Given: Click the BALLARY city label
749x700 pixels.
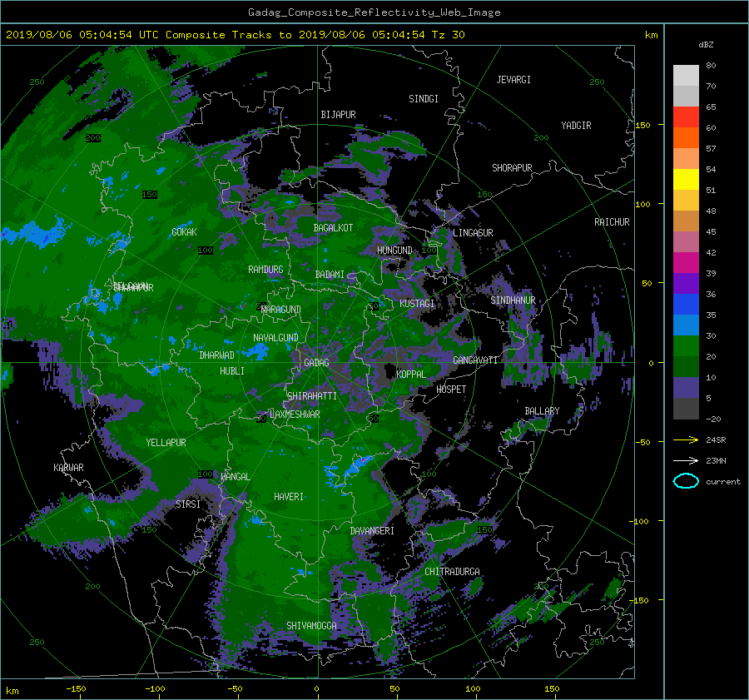Looking at the screenshot, I should [x=542, y=411].
